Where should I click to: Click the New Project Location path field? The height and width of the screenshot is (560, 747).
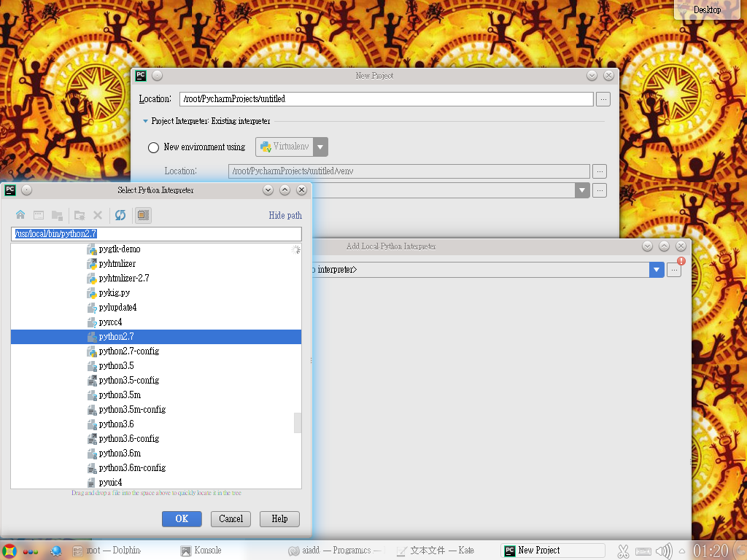[387, 99]
